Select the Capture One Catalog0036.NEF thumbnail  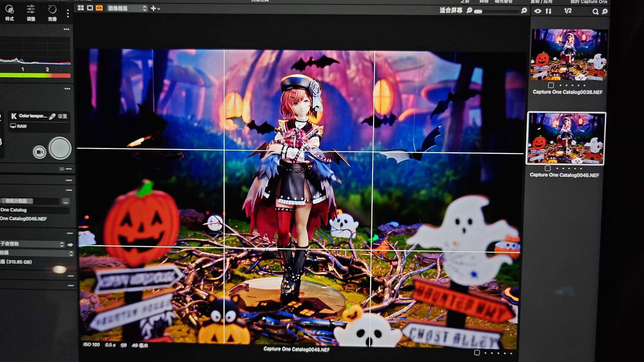(569, 55)
